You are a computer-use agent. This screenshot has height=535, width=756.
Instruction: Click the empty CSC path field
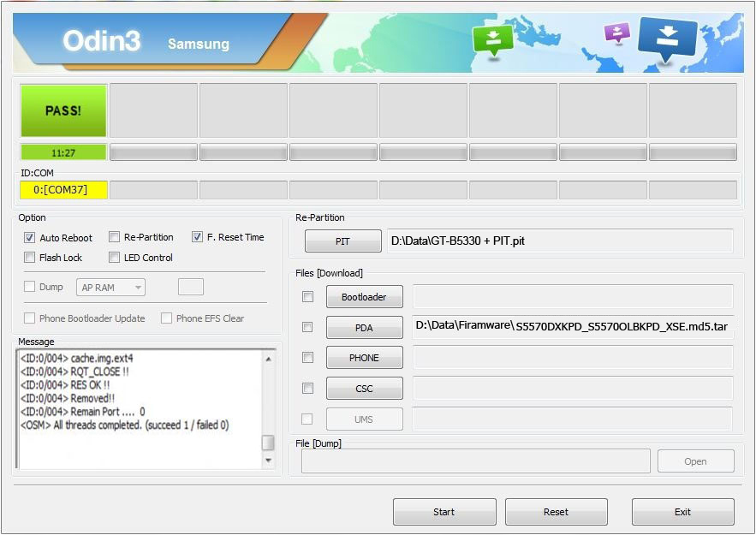tap(573, 389)
